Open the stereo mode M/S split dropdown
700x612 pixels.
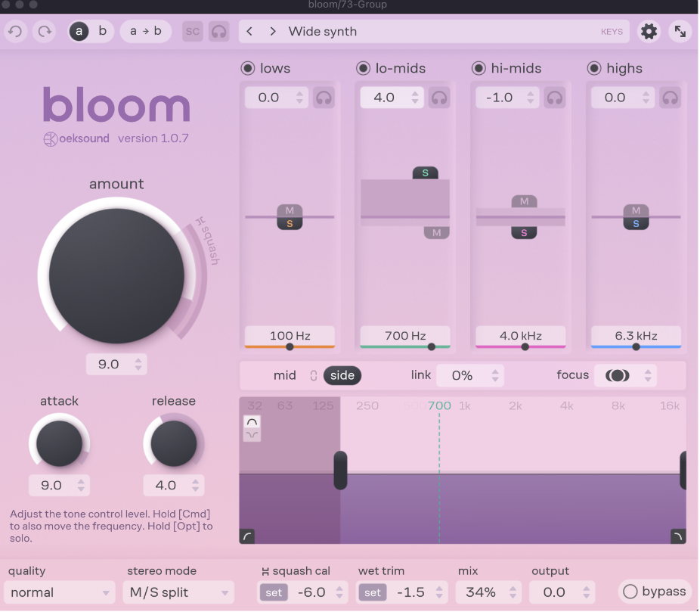click(178, 592)
